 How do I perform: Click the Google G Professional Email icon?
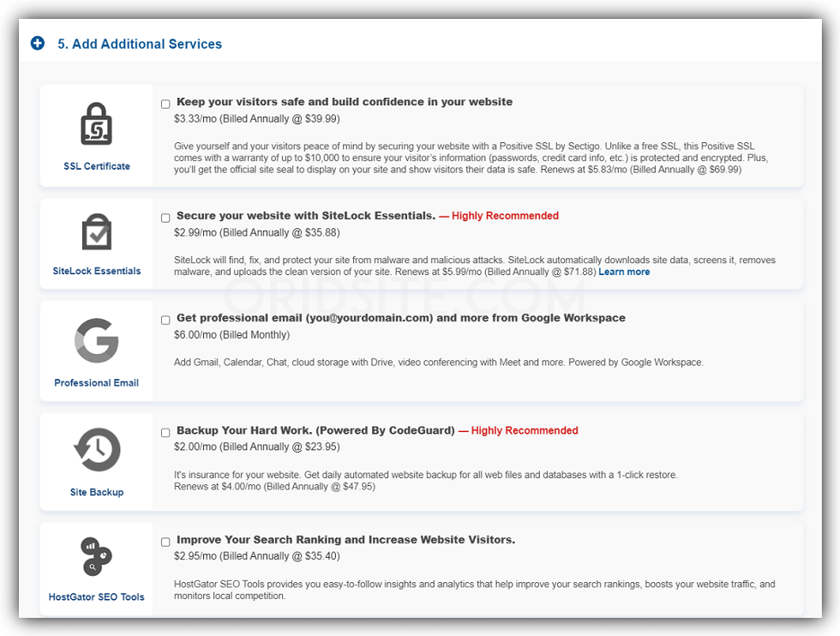point(96,340)
